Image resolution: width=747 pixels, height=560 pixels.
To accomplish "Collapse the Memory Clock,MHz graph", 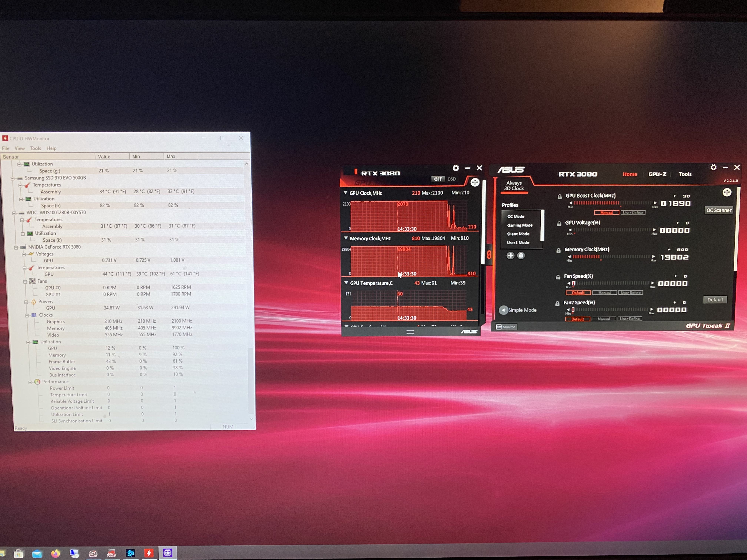I will (x=346, y=238).
